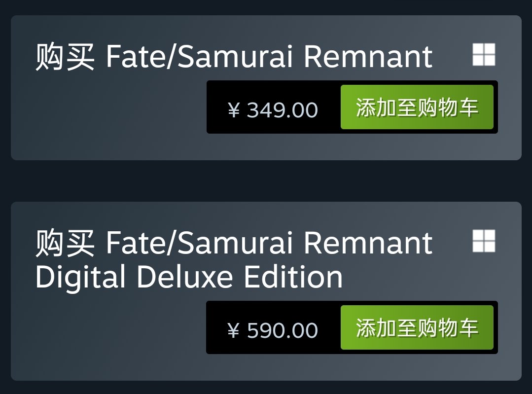
Task: Click '购买' in the standard edition heading
Action: (65, 57)
